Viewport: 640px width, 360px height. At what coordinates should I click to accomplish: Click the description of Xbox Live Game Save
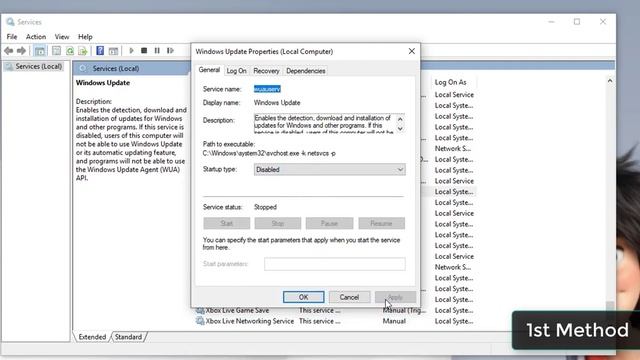(319, 311)
